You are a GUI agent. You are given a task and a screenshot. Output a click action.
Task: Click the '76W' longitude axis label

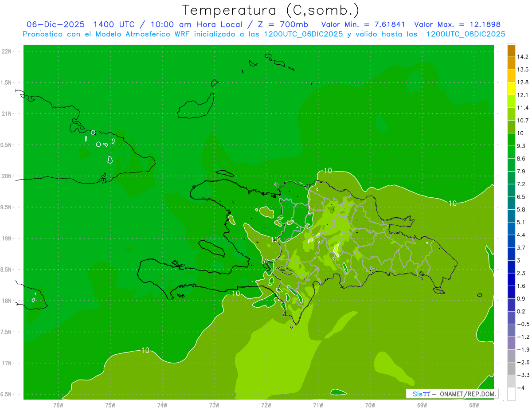coord(58,405)
